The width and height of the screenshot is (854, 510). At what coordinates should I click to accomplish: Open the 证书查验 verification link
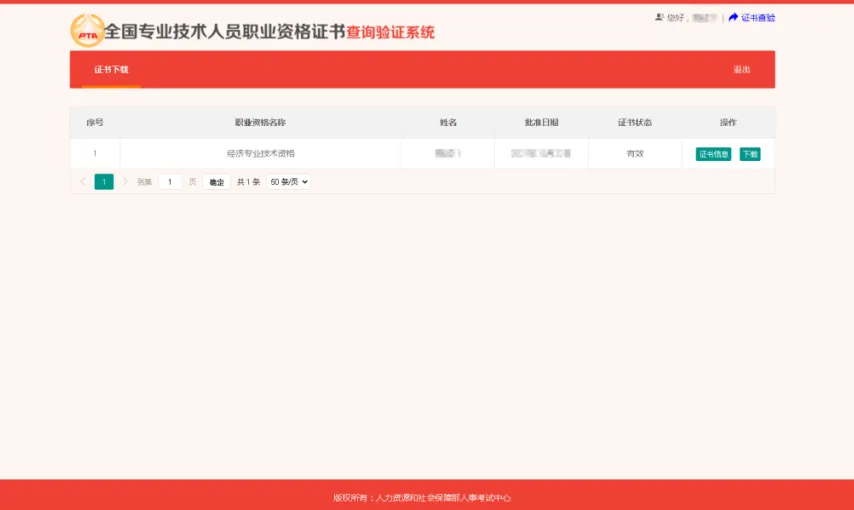pos(757,17)
